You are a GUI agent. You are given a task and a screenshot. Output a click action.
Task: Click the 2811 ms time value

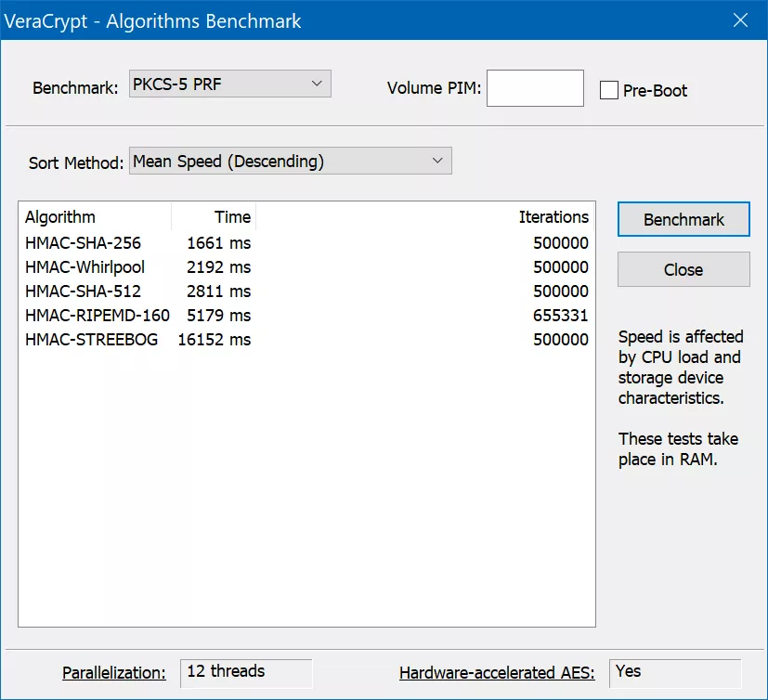(219, 292)
